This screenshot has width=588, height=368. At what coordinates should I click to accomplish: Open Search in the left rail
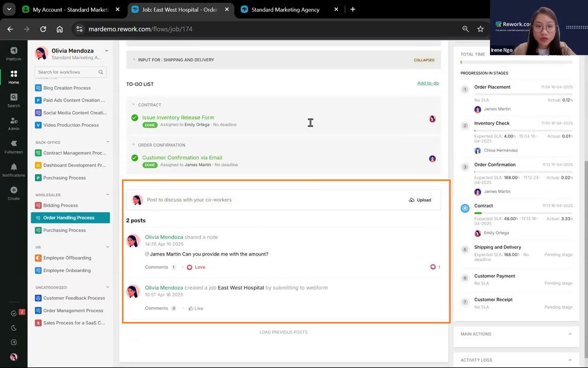[13, 100]
